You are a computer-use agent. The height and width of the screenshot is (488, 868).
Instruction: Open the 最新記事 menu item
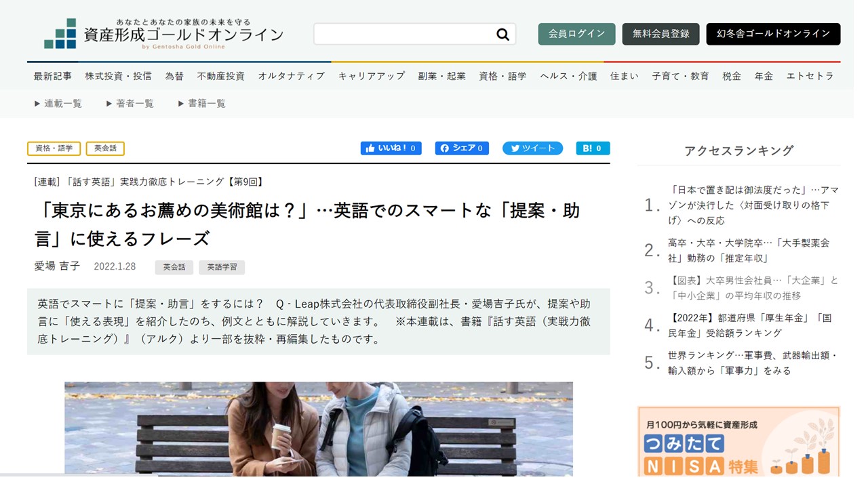(x=53, y=76)
